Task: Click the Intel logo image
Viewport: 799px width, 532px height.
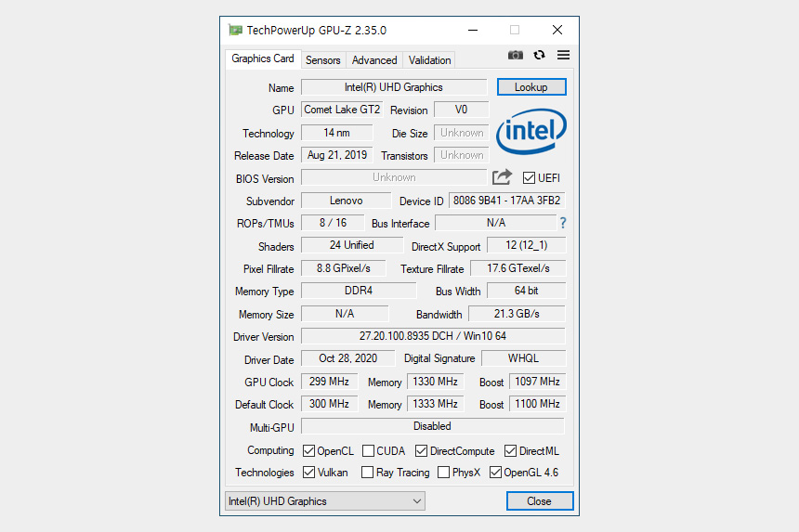Action: [531, 131]
